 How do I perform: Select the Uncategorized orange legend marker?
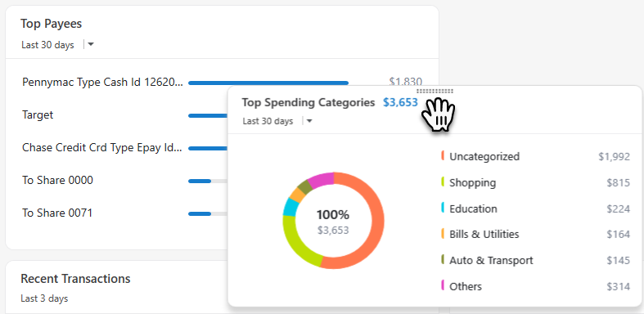coord(443,156)
